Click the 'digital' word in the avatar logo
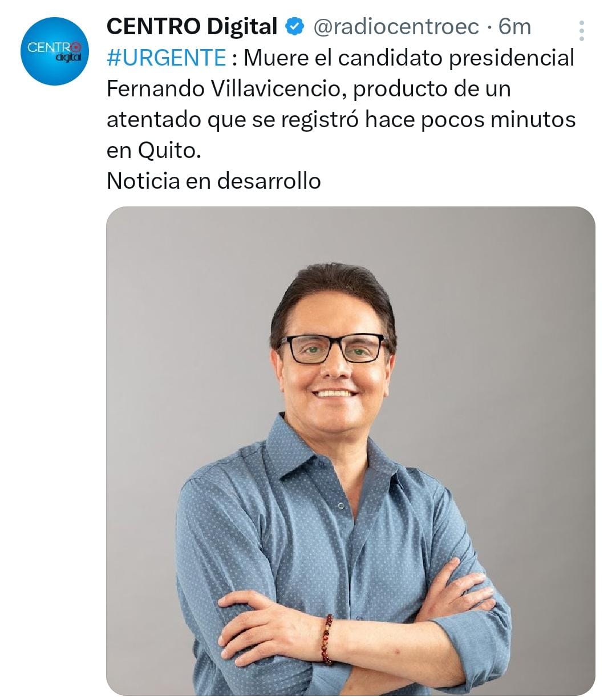616x697 pixels. point(68,57)
